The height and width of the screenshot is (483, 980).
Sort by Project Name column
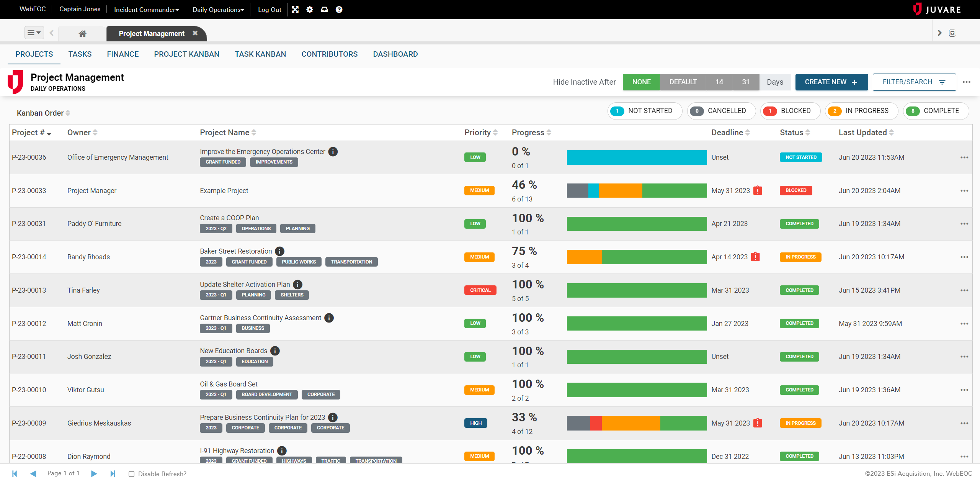228,133
